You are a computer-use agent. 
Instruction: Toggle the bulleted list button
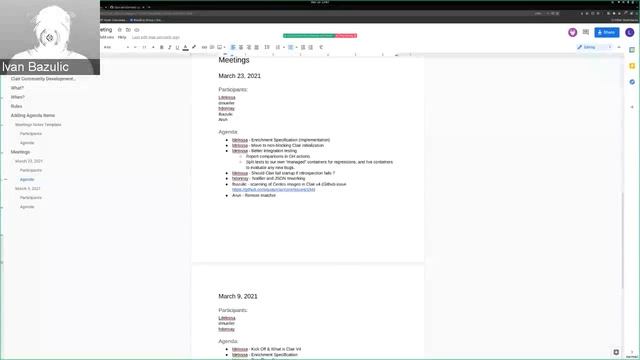(x=292, y=47)
